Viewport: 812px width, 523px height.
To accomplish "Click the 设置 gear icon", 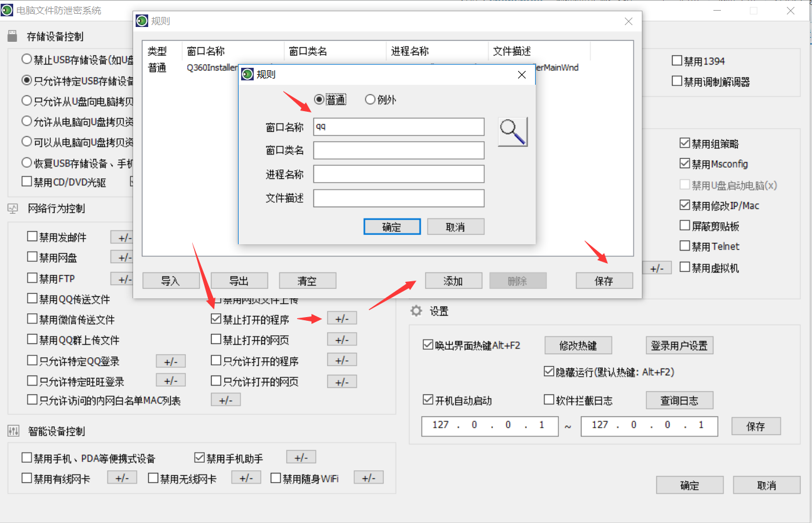I will coord(415,311).
